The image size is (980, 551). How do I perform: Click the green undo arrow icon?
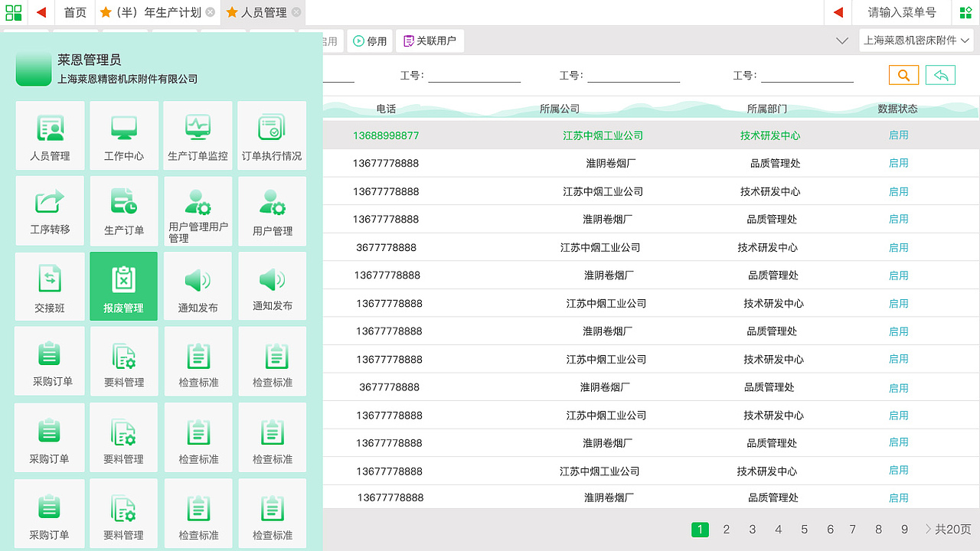coord(940,75)
